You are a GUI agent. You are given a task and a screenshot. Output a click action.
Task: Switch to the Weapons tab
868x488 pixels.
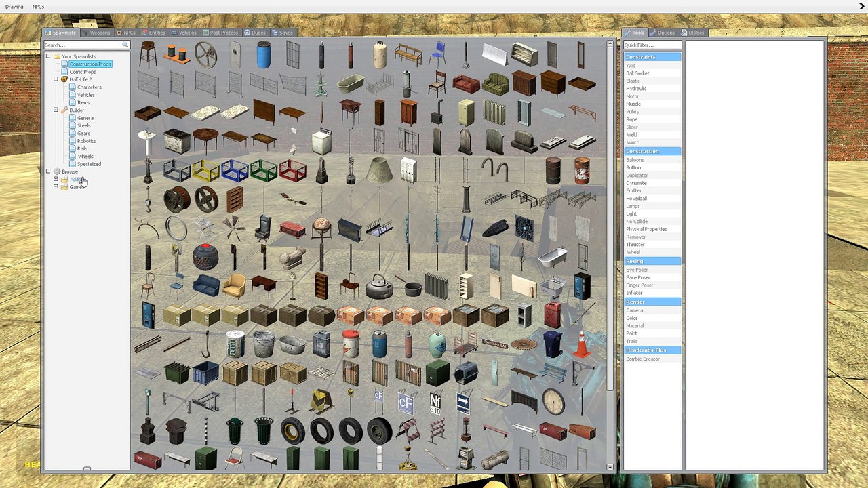[96, 33]
